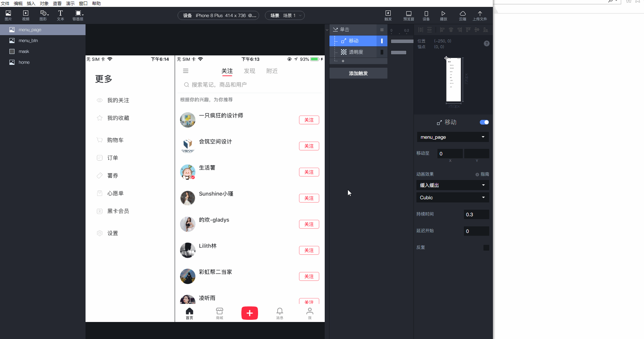Open the 演示 menu

click(x=70, y=4)
